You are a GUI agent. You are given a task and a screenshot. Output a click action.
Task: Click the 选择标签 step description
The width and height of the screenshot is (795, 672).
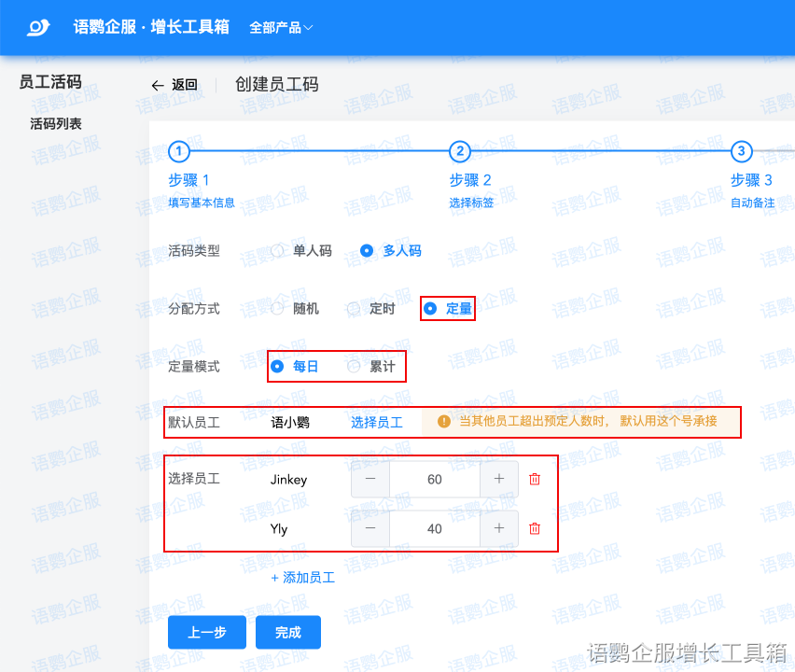tap(471, 203)
